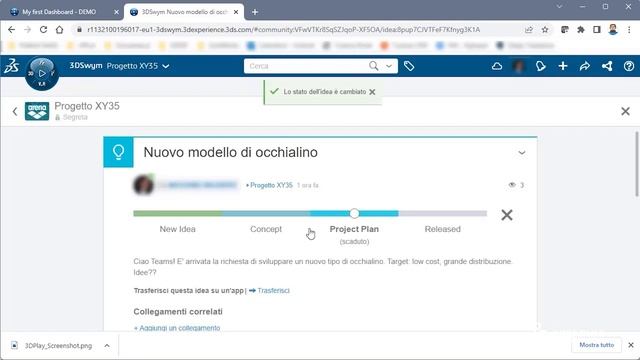Viewport: 640px width, 360px height.
Task: Click the post author avatar
Action: tap(143, 185)
